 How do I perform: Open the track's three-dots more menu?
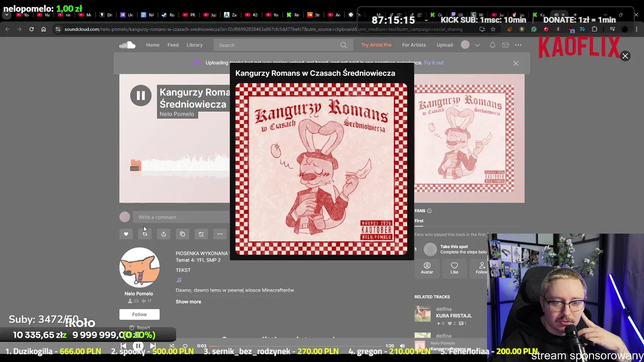pyautogui.click(x=220, y=234)
